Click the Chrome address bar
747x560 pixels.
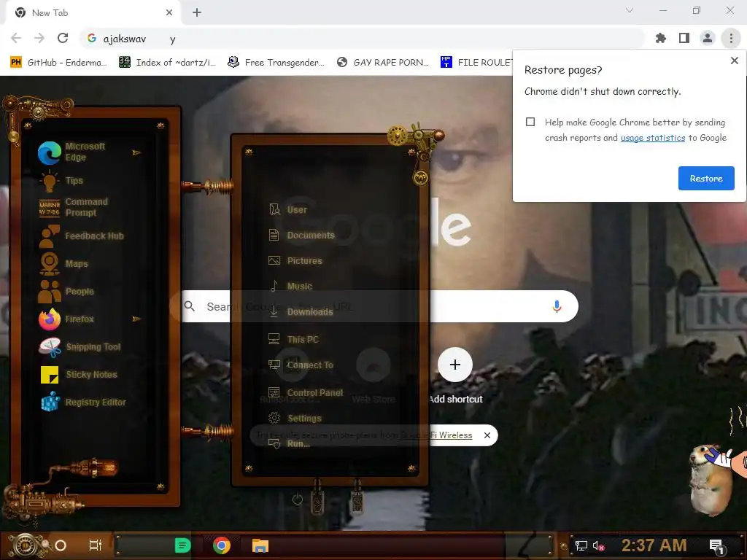(362, 39)
